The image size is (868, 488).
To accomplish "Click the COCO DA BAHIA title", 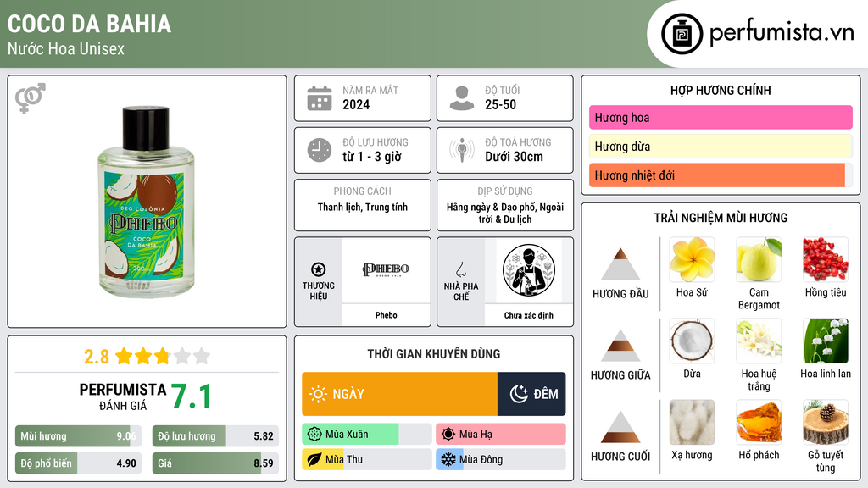I will (89, 24).
